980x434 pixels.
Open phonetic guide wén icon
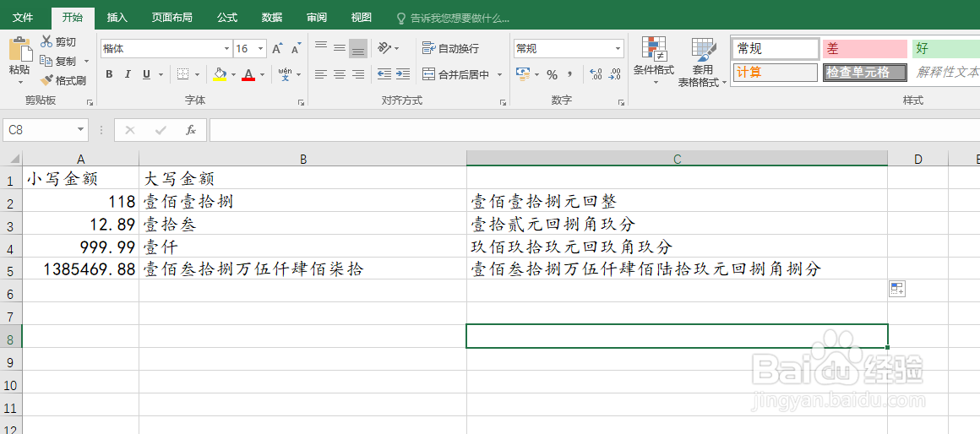(285, 74)
